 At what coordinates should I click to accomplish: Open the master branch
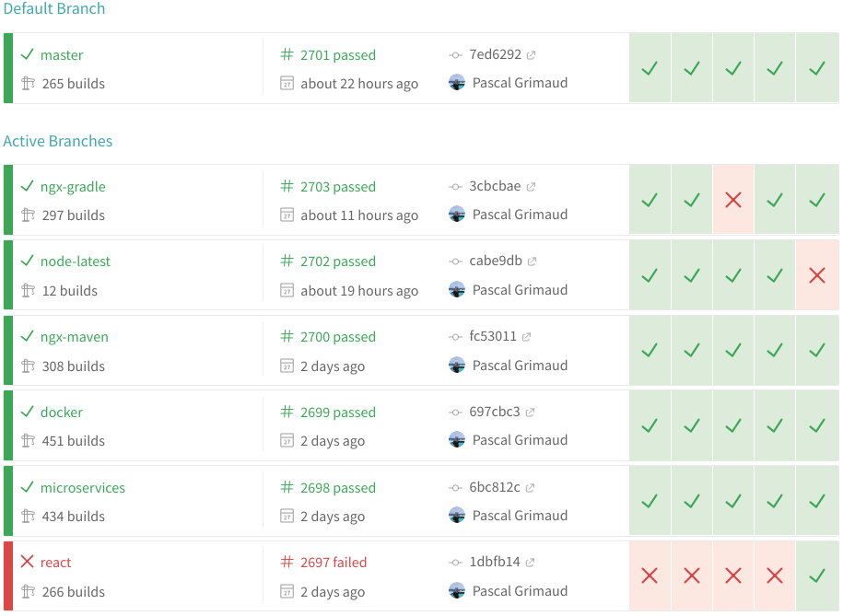(x=62, y=55)
